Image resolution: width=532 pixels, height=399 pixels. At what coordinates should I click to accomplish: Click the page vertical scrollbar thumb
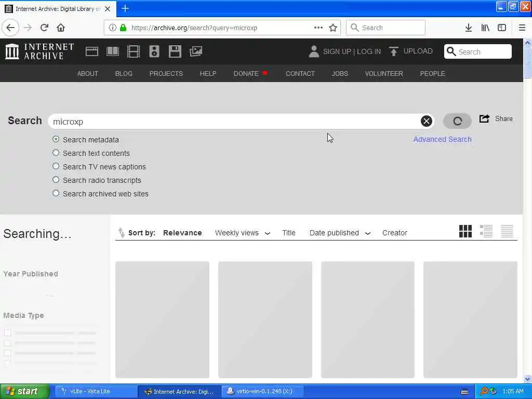[x=527, y=63]
